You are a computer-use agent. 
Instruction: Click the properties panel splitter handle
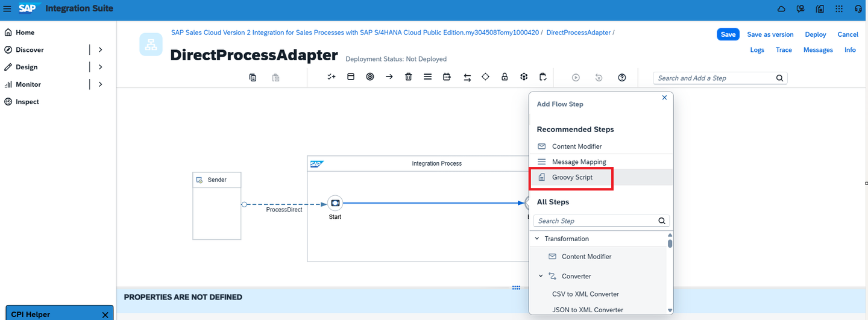(516, 288)
